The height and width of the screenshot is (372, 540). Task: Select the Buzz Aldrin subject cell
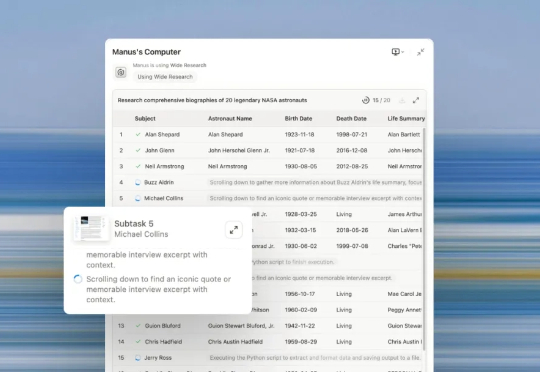coord(159,182)
